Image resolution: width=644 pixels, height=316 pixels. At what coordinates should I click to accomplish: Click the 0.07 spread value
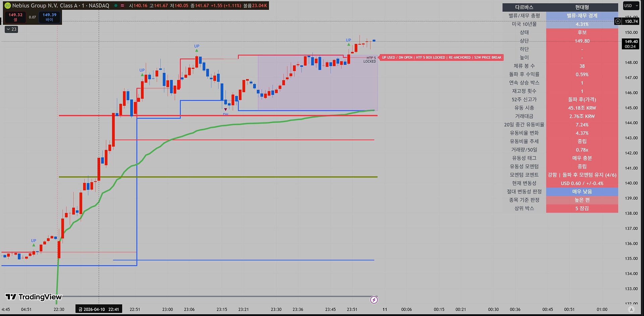(32, 17)
